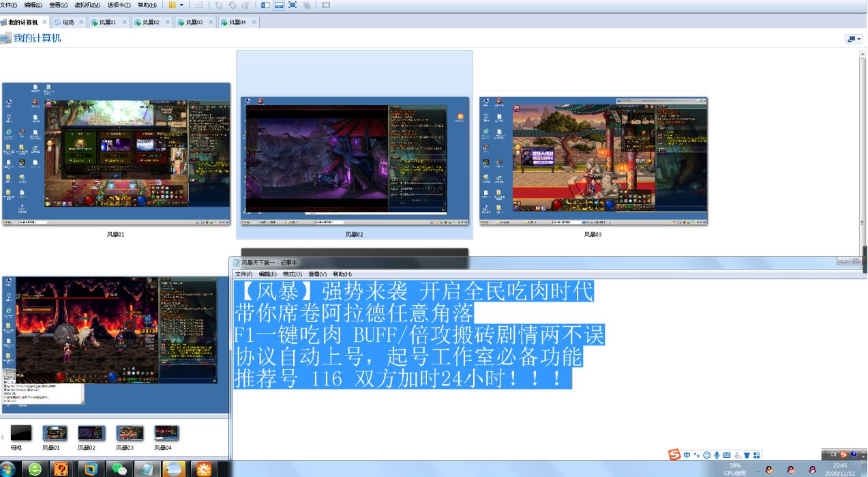This screenshot has height=477, width=868.
Task: Toggle Chinese/English mode on Sogou bar
Action: (x=687, y=455)
